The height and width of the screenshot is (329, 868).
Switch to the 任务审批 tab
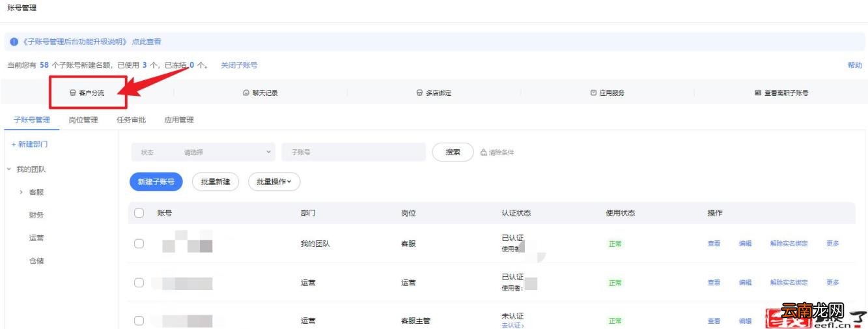(131, 120)
